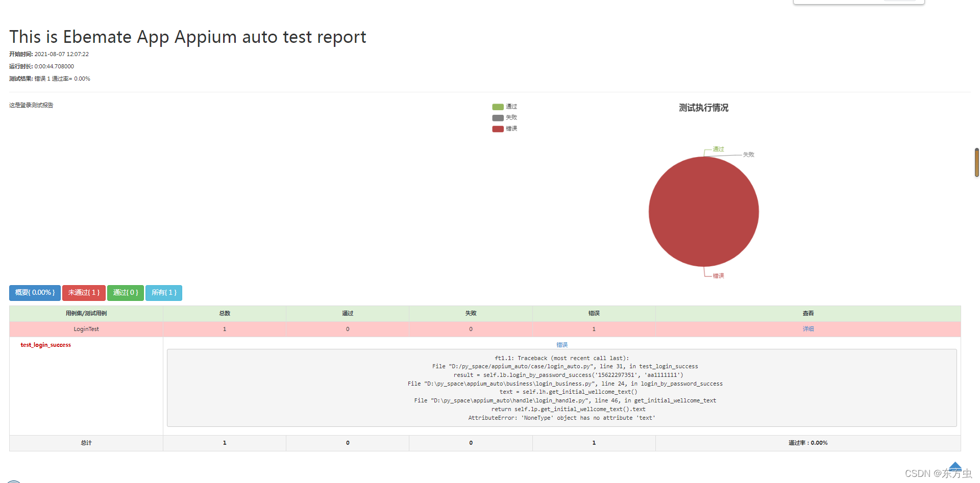Click the 通过率：0.00% footer cell
This screenshot has width=980, height=483.
[808, 443]
